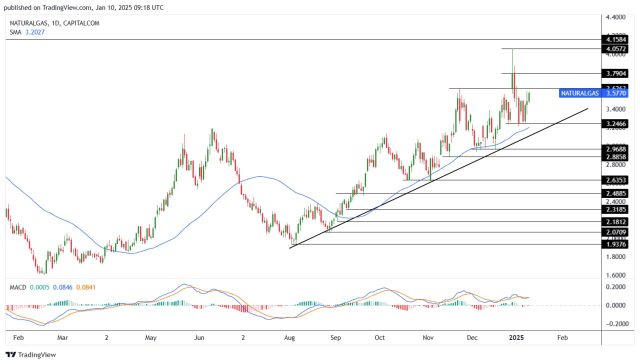The width and height of the screenshot is (640, 364).
Task: Select the SMA value 3.2027
Action: (x=35, y=32)
